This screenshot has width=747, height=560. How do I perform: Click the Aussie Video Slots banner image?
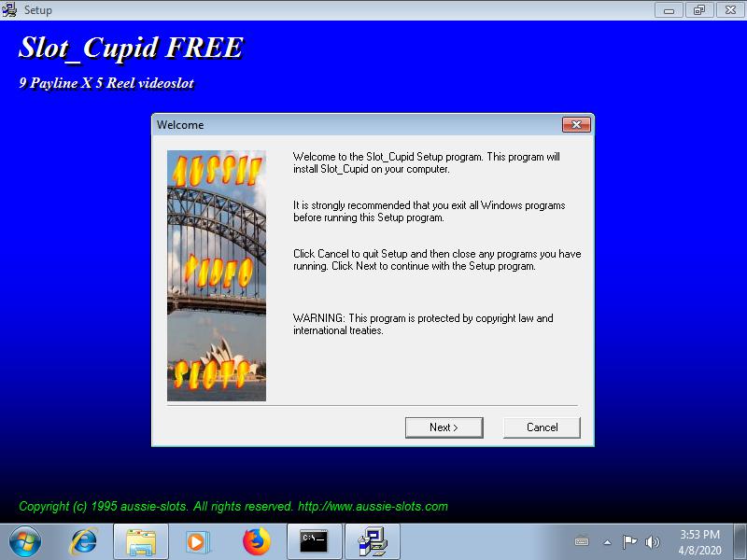pos(217,275)
